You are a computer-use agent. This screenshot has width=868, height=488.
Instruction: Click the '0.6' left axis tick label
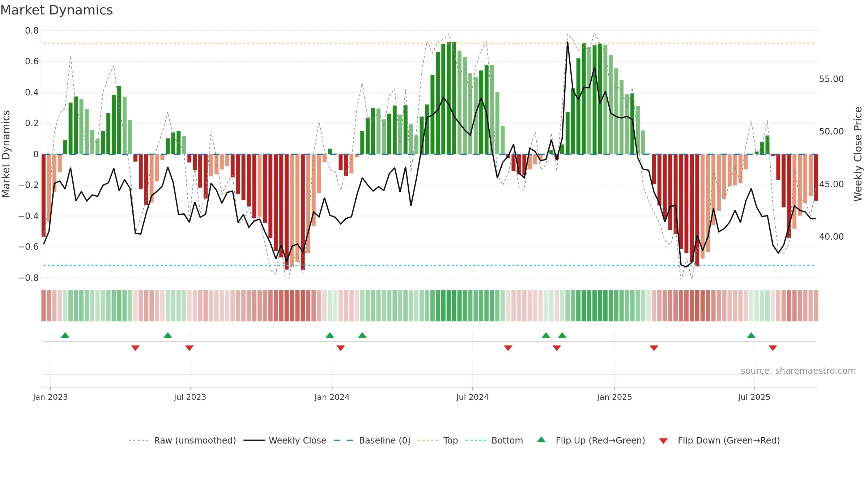(32, 61)
